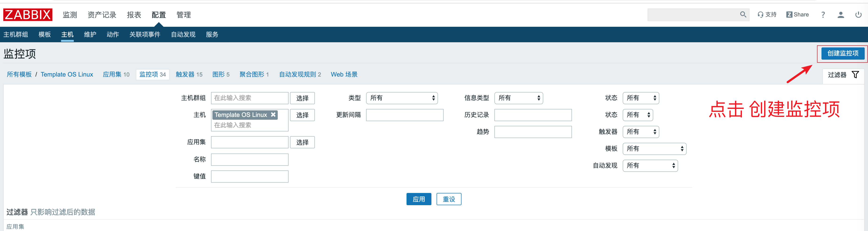Click the logout power icon
The width and height of the screenshot is (868, 231).
(859, 15)
